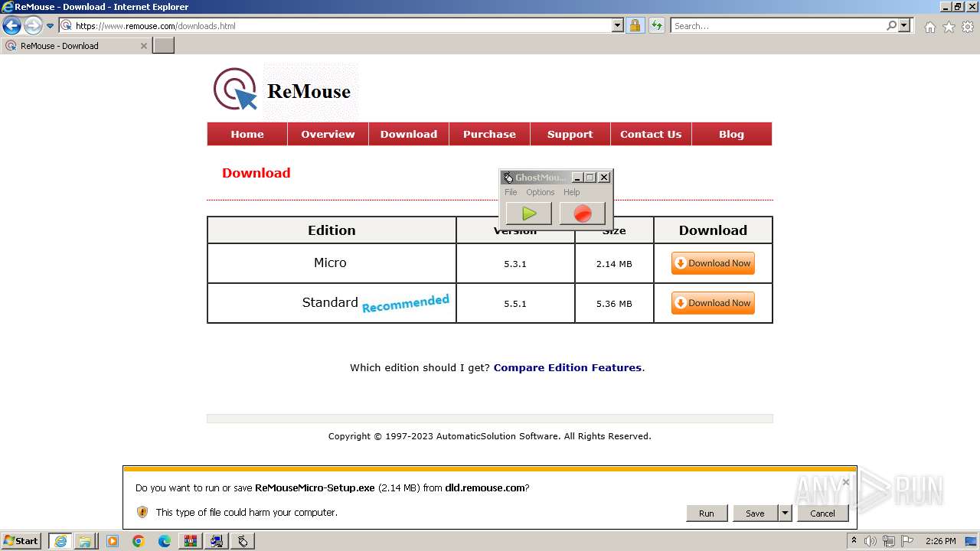The image size is (980, 551).
Task: Expand the address bar autocomplete dropdown
Action: pyautogui.click(x=618, y=25)
